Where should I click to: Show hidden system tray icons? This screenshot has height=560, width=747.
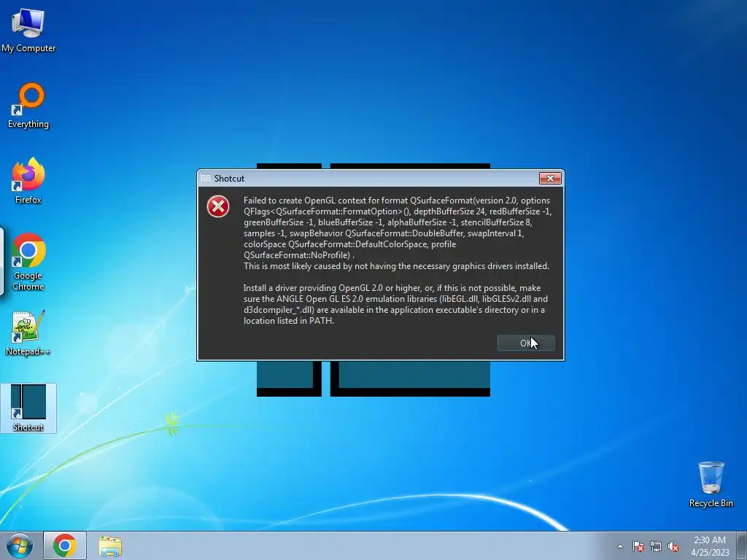pyautogui.click(x=620, y=546)
